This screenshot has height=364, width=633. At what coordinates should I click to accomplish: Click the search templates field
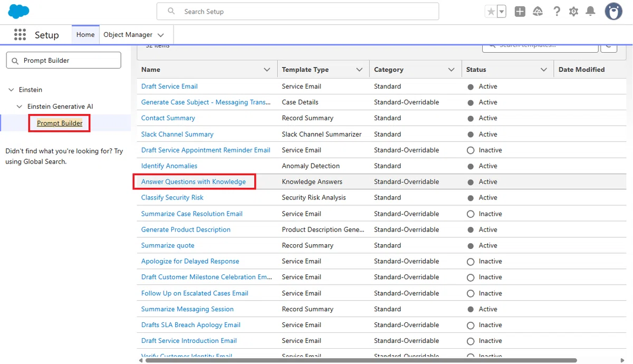click(540, 47)
